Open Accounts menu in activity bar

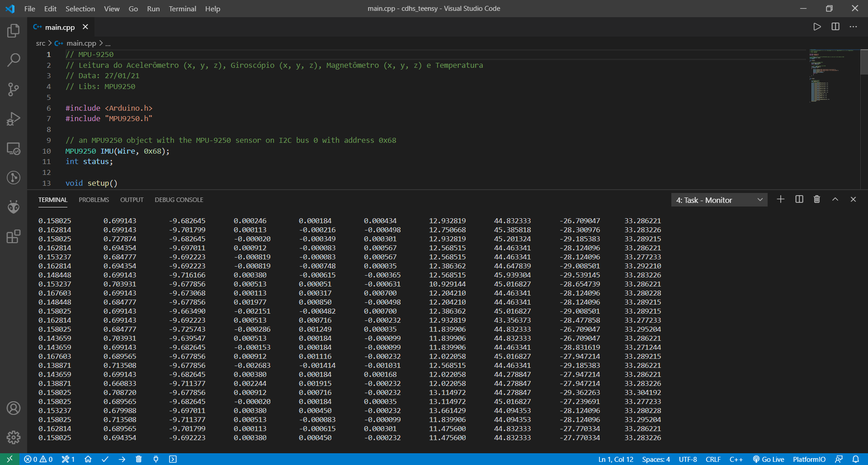tap(14, 408)
